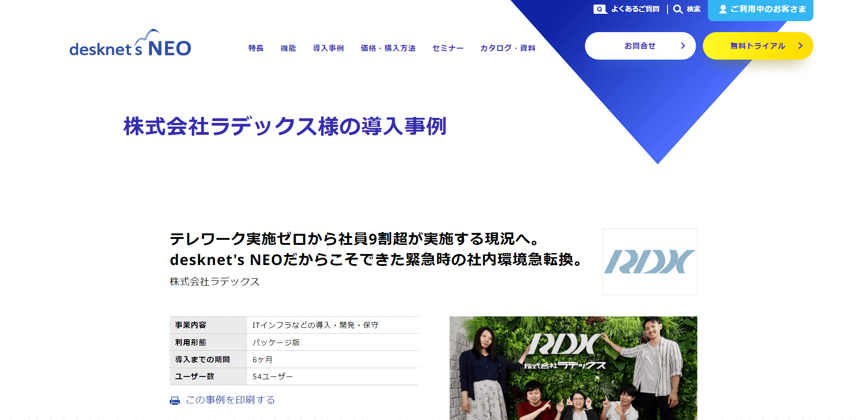Start the 無料トライアル yellow button
This screenshot has width=868, height=420.
[x=758, y=46]
